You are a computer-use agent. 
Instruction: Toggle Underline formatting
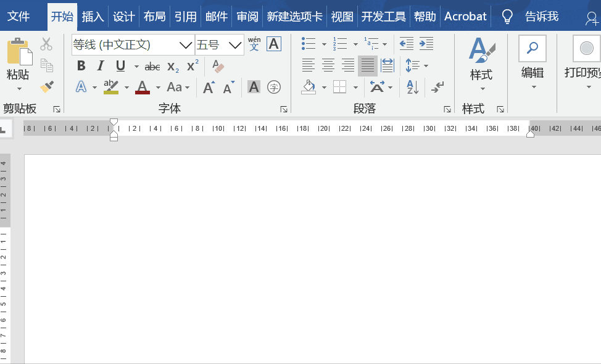pyautogui.click(x=120, y=66)
